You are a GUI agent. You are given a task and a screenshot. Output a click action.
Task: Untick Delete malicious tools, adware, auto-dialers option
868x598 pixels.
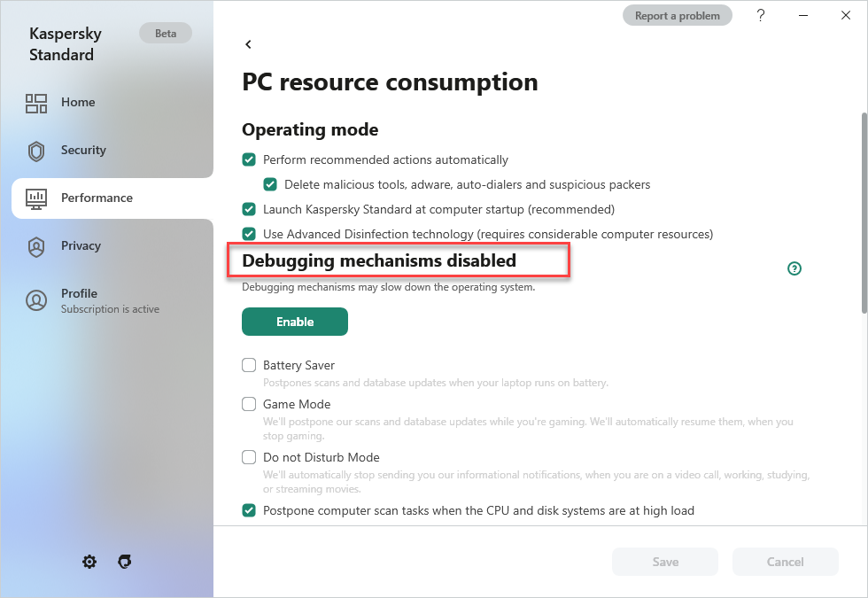point(270,184)
